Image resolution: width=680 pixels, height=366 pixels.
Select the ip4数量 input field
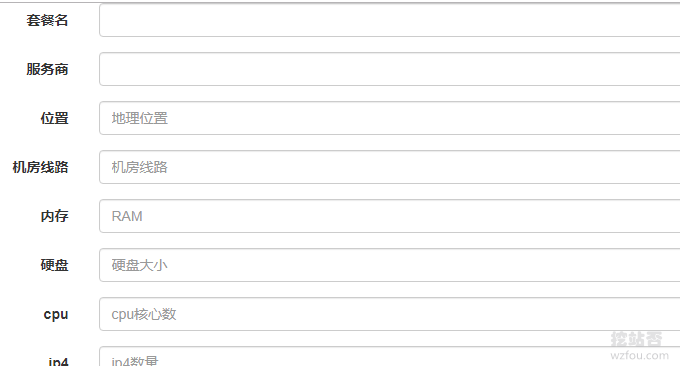pyautogui.click(x=389, y=356)
